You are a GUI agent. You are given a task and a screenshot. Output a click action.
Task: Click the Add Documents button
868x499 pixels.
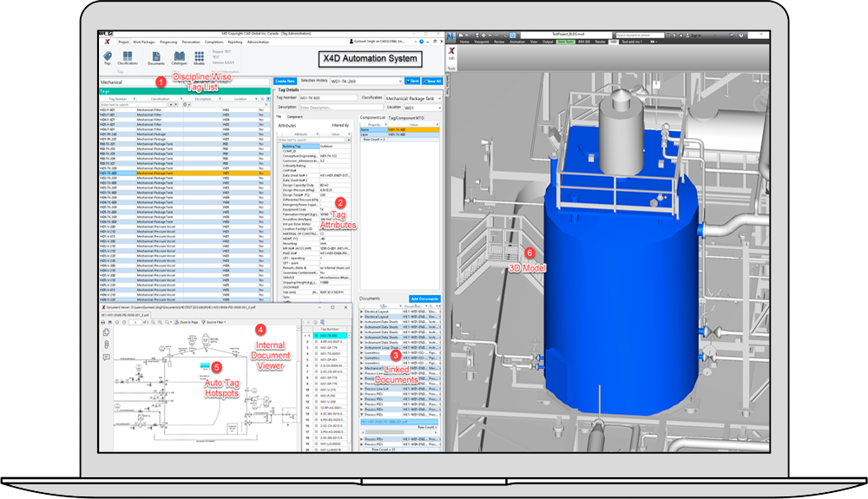(424, 299)
